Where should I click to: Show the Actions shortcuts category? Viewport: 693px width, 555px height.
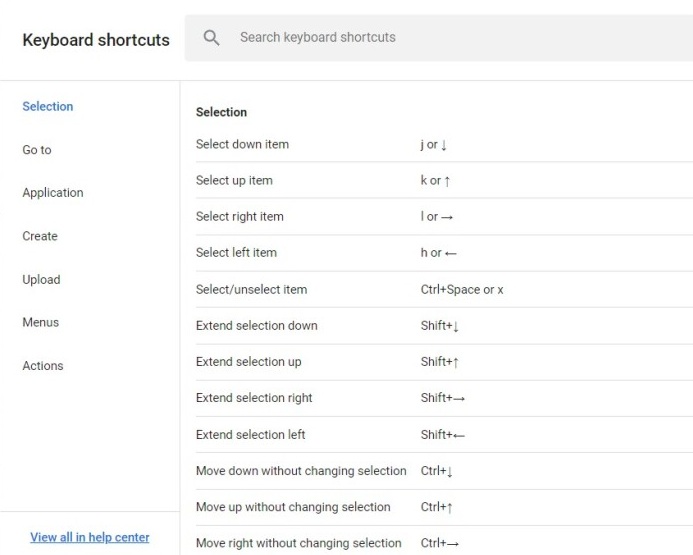(x=43, y=366)
